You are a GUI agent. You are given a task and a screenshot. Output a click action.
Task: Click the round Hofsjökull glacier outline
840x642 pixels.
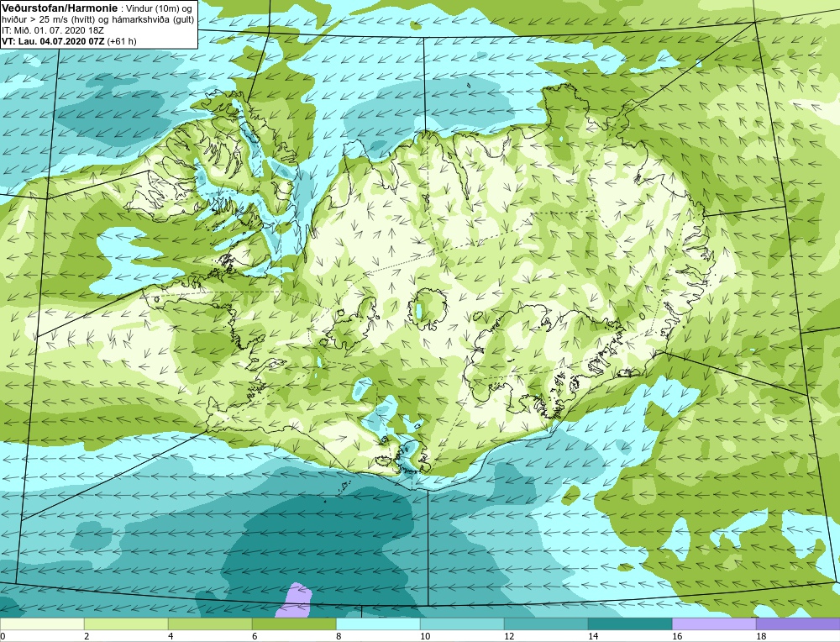click(x=426, y=310)
